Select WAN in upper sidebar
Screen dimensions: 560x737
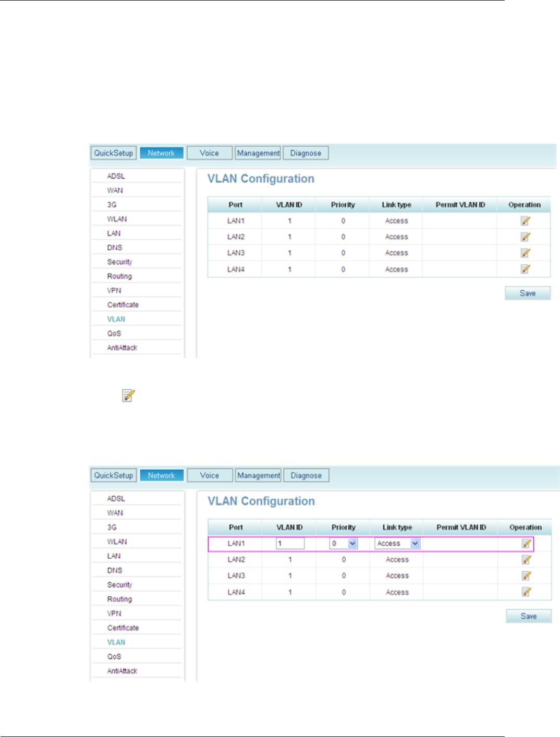pos(115,190)
